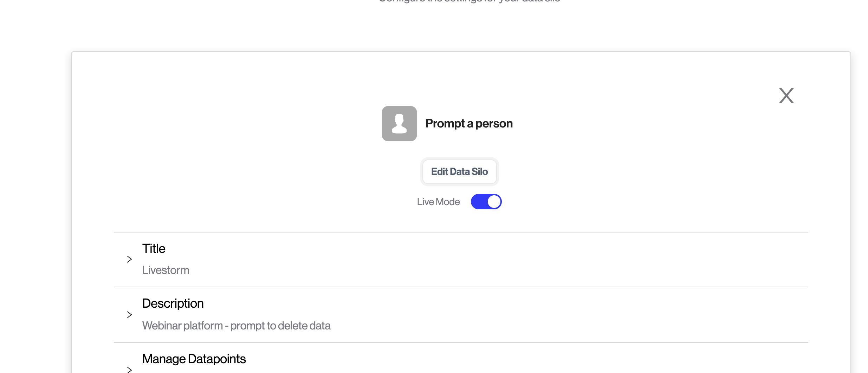This screenshot has height=373, width=868.
Task: Open the Edit Data Silo button
Action: (459, 171)
